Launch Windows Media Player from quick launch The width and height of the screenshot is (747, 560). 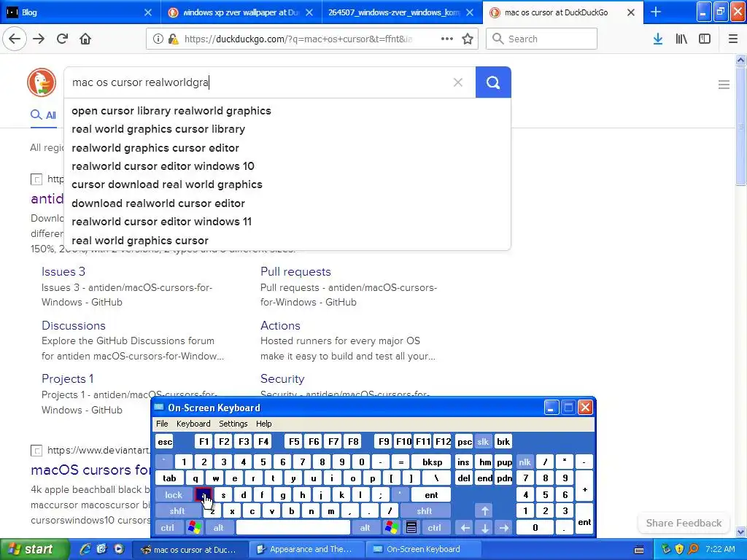click(x=119, y=549)
